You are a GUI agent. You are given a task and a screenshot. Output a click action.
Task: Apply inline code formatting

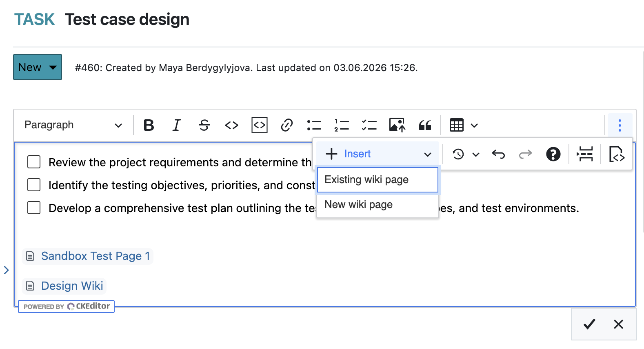click(231, 125)
